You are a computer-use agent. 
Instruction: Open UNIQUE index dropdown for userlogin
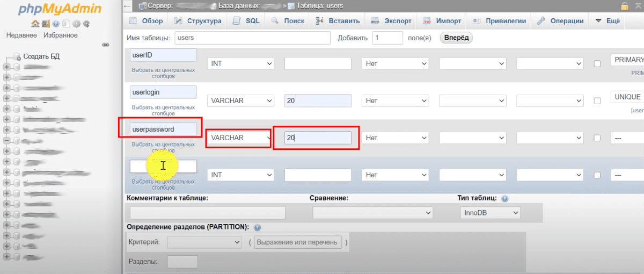coord(627,97)
